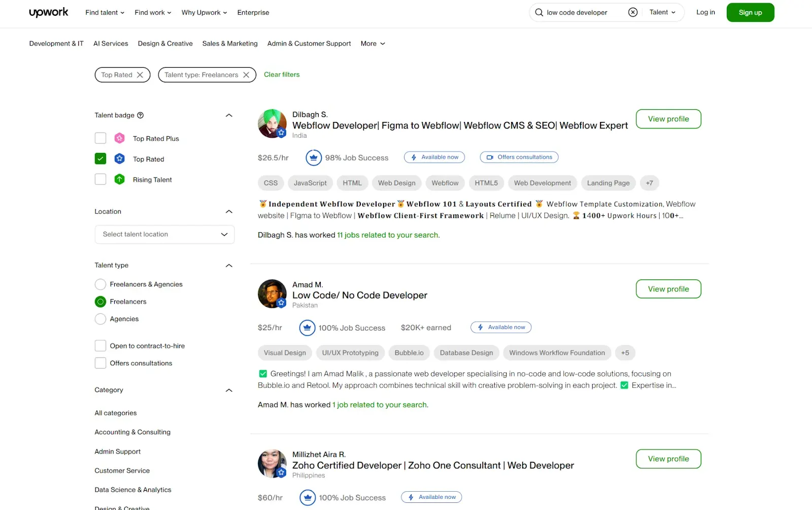Open the Select talent location dropdown

(x=164, y=234)
